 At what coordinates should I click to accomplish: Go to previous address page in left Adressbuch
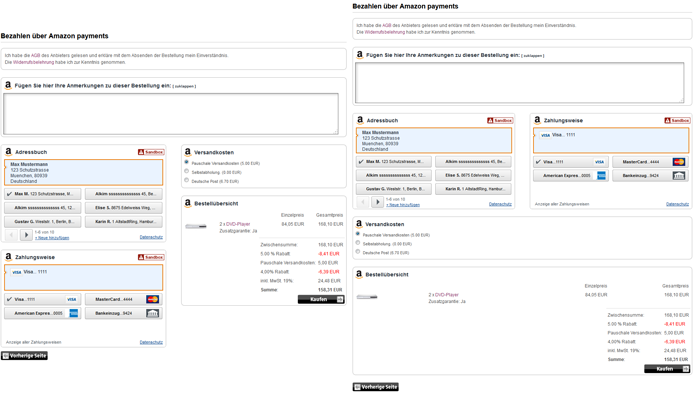(11, 234)
